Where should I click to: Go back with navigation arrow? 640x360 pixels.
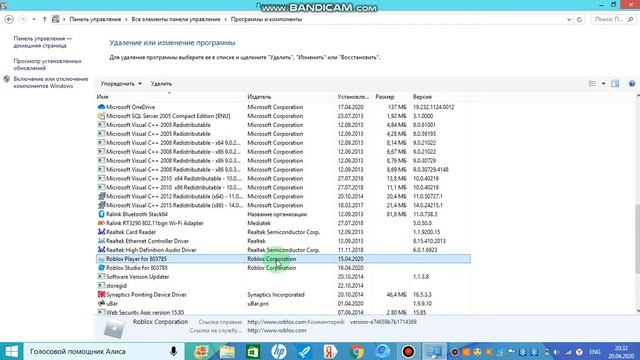coord(9,19)
